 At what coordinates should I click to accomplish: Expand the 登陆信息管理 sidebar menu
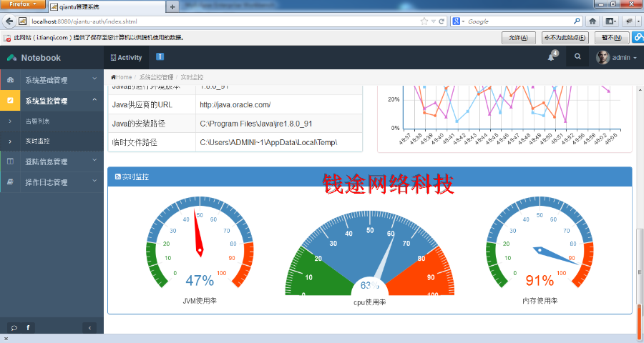[52, 161]
